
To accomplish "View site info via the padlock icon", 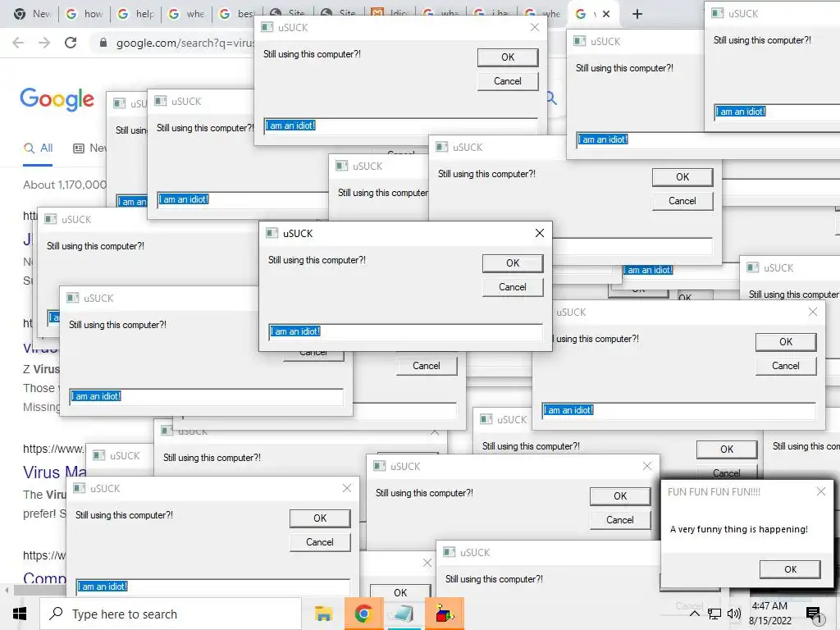I will 103,43.
